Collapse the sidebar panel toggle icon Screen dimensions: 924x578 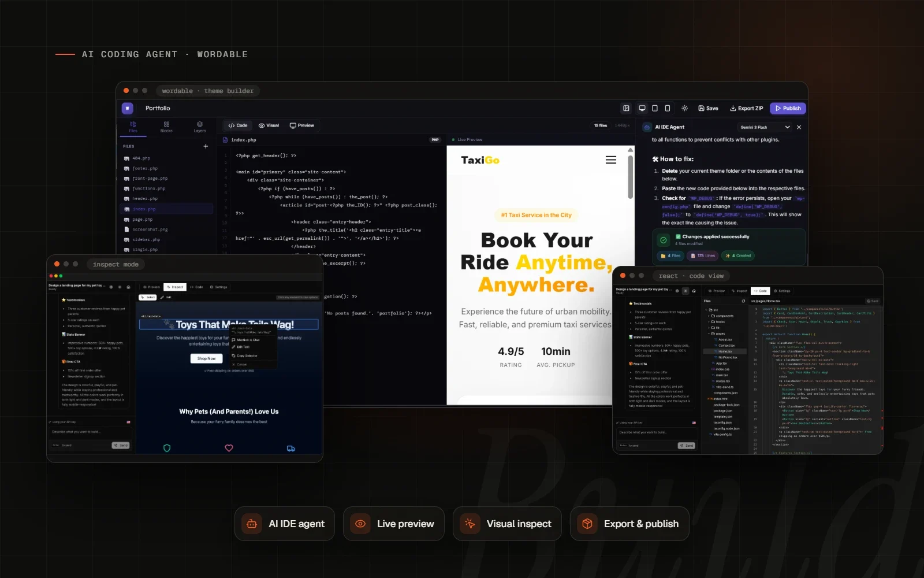626,108
